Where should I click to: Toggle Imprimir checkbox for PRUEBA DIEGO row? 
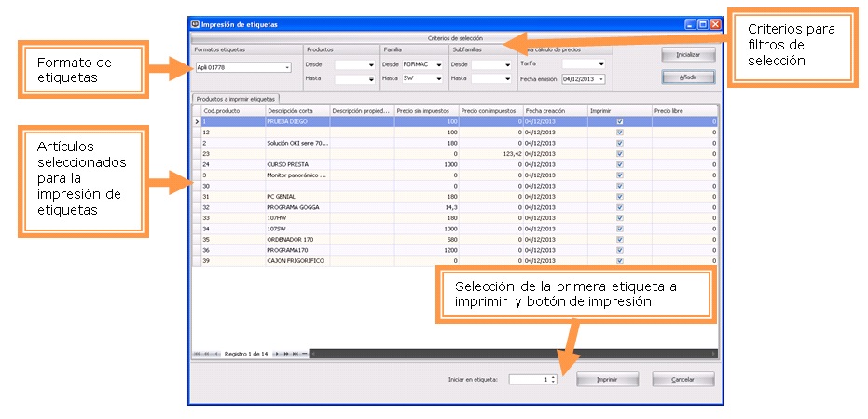[x=619, y=121]
